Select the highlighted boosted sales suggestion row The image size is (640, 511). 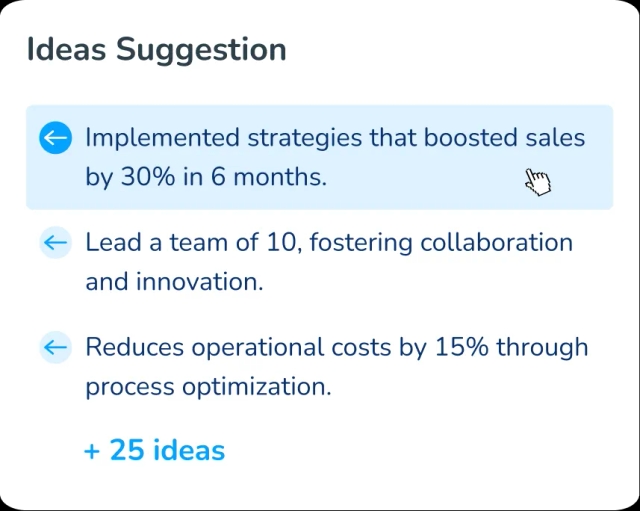[320, 157]
